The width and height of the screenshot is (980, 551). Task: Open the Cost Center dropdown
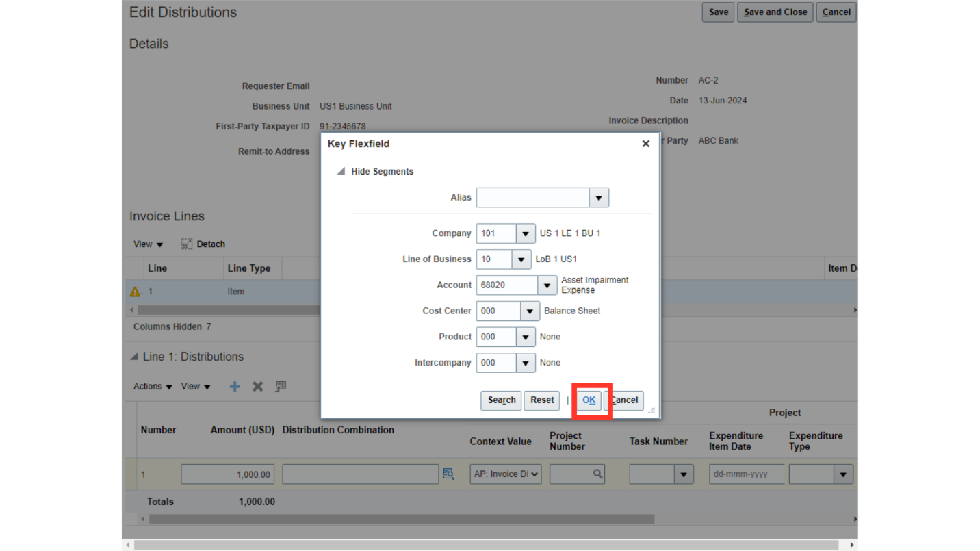pos(530,311)
